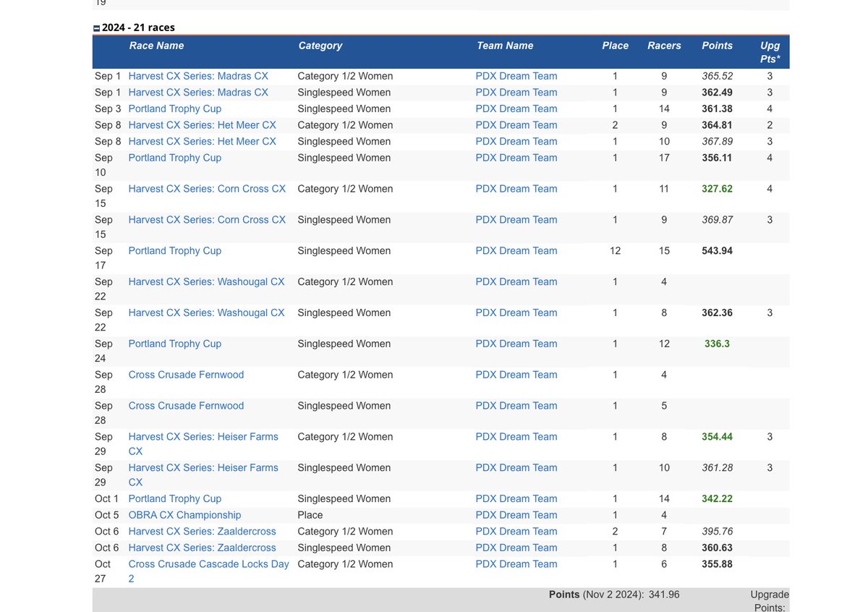Image resolution: width=868 pixels, height=612 pixels.
Task: Open Corn Cross CX link in Category 1/2 row
Action: coord(207,189)
